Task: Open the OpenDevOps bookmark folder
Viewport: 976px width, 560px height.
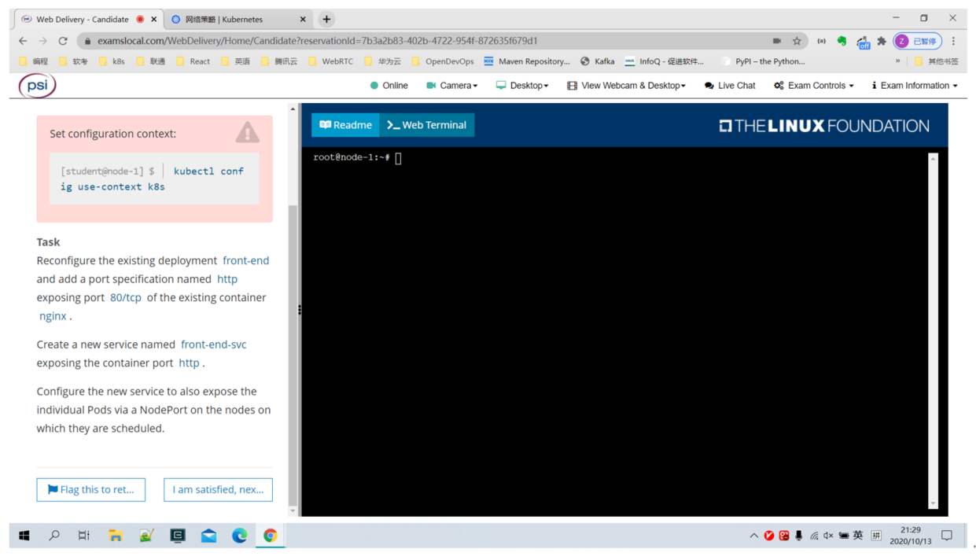Action: tap(443, 61)
